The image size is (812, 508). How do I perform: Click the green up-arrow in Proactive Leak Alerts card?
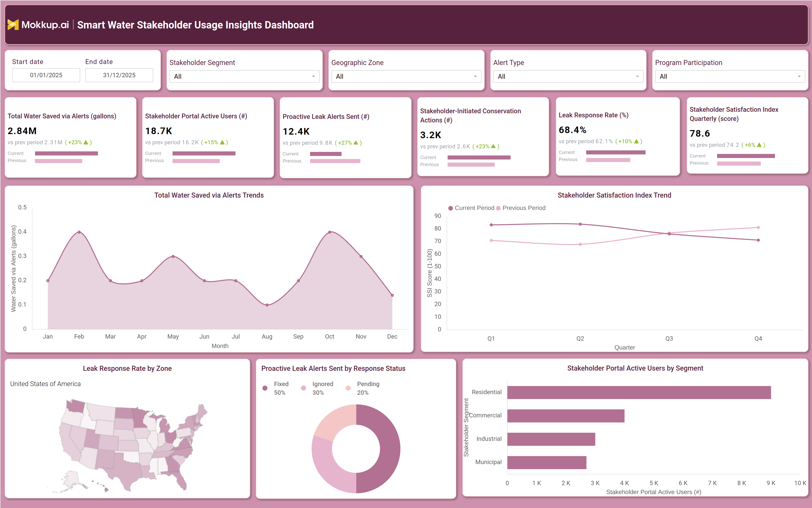coord(356,143)
